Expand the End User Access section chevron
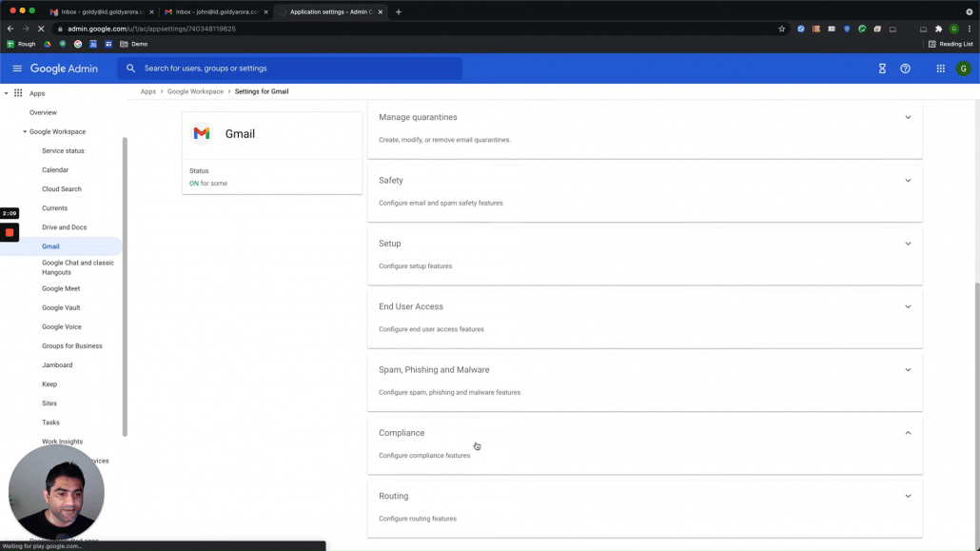The height and width of the screenshot is (551, 980). point(908,307)
